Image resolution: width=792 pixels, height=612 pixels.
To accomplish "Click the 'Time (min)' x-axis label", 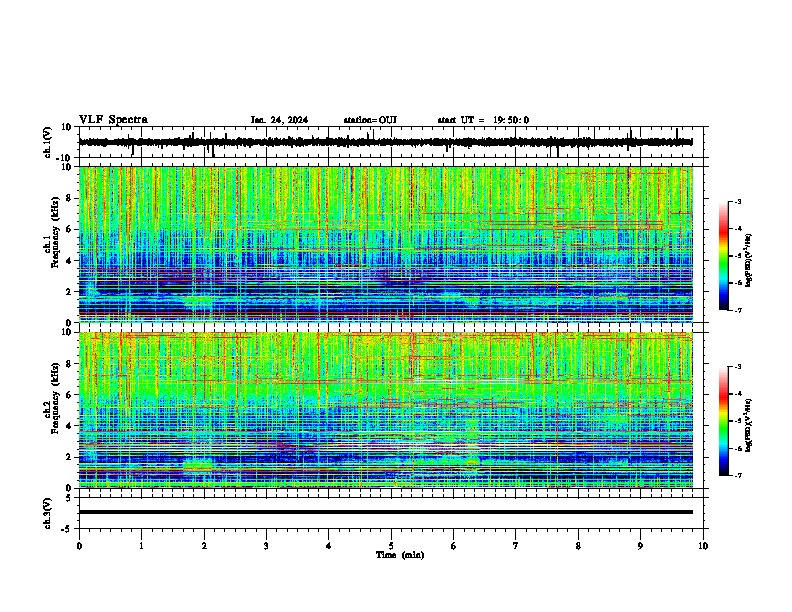I will (400, 555).
